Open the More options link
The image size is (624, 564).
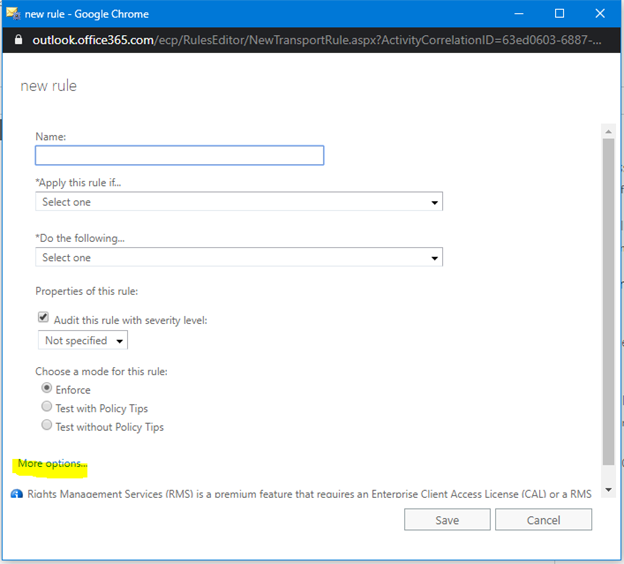click(x=52, y=464)
